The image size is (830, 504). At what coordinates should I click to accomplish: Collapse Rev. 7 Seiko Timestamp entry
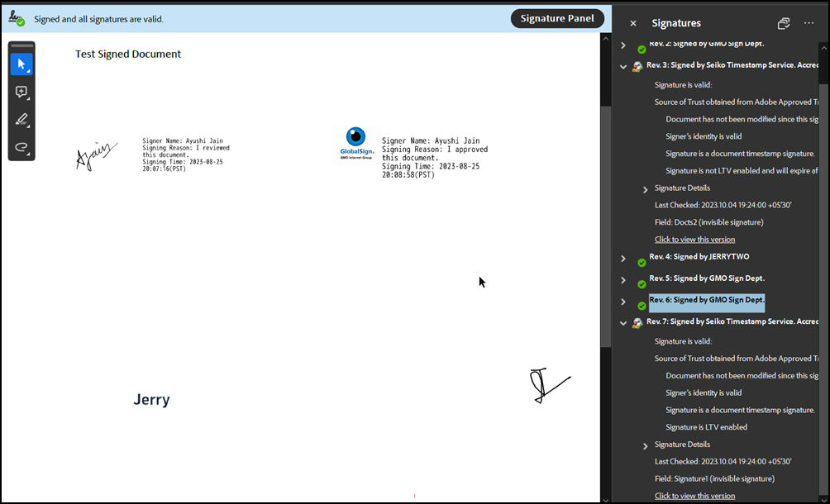click(x=623, y=323)
